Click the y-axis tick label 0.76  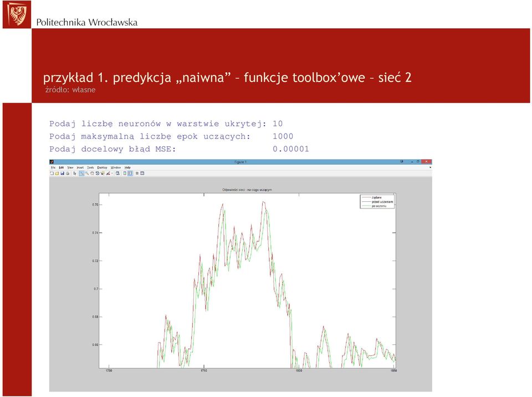pyautogui.click(x=95, y=205)
